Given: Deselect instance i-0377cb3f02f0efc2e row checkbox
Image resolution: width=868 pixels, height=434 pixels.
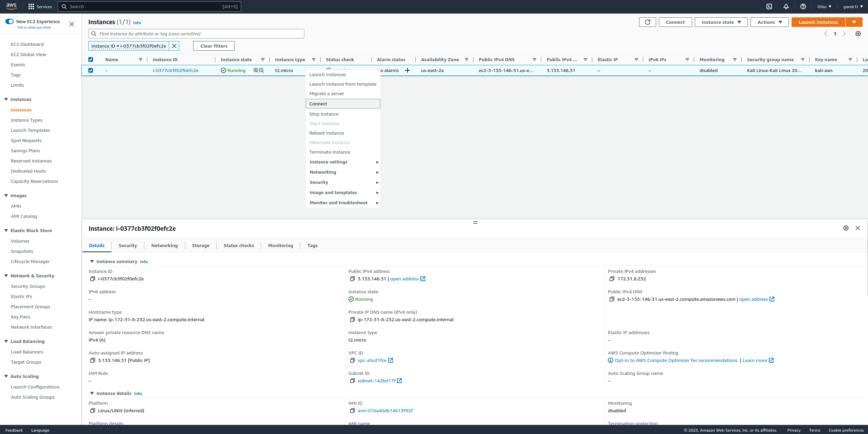Looking at the screenshot, I should 91,70.
